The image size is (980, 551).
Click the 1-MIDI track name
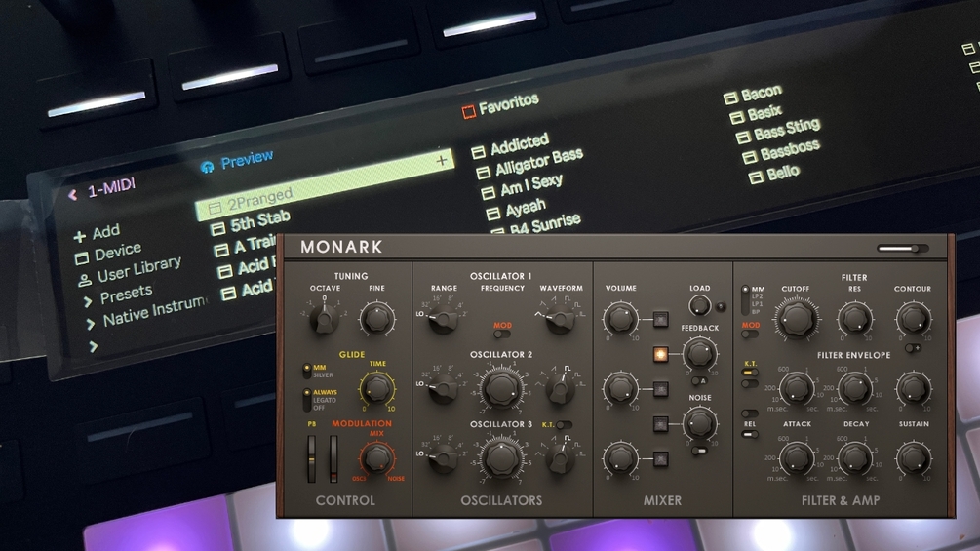click(111, 187)
